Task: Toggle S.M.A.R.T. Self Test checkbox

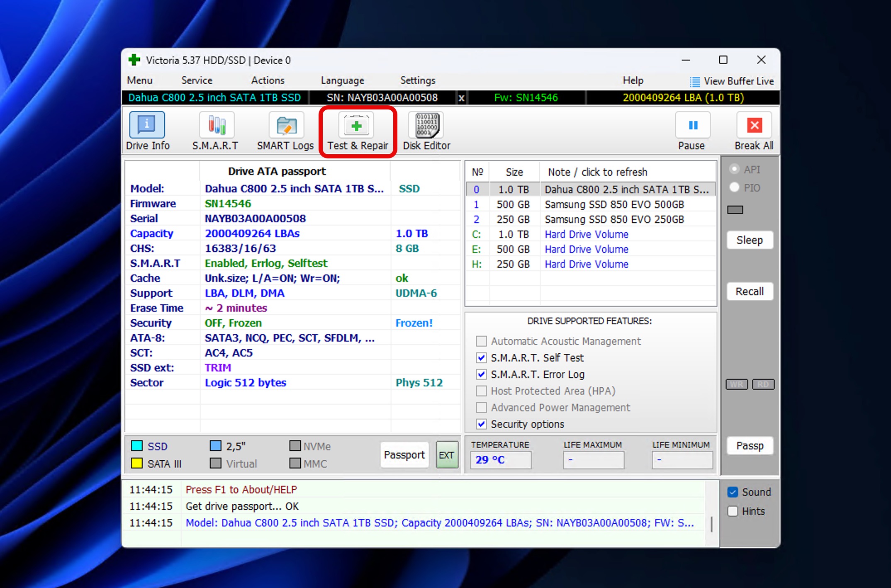Action: (x=481, y=357)
